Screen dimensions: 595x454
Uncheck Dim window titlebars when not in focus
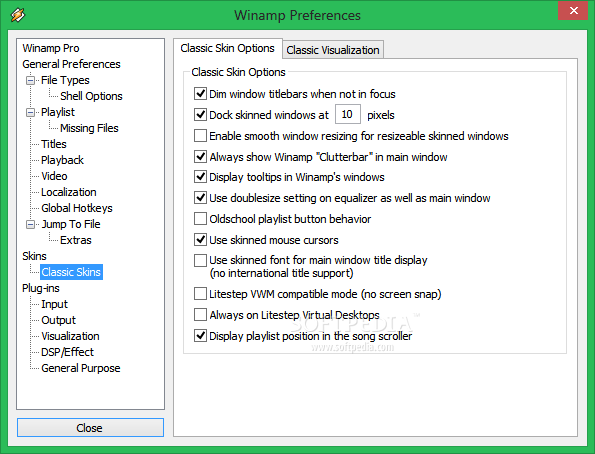coord(200,93)
